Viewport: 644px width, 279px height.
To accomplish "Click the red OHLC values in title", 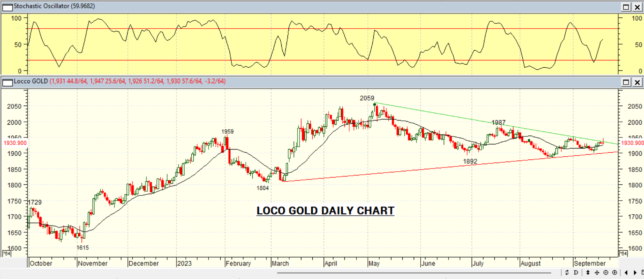I will (138, 81).
